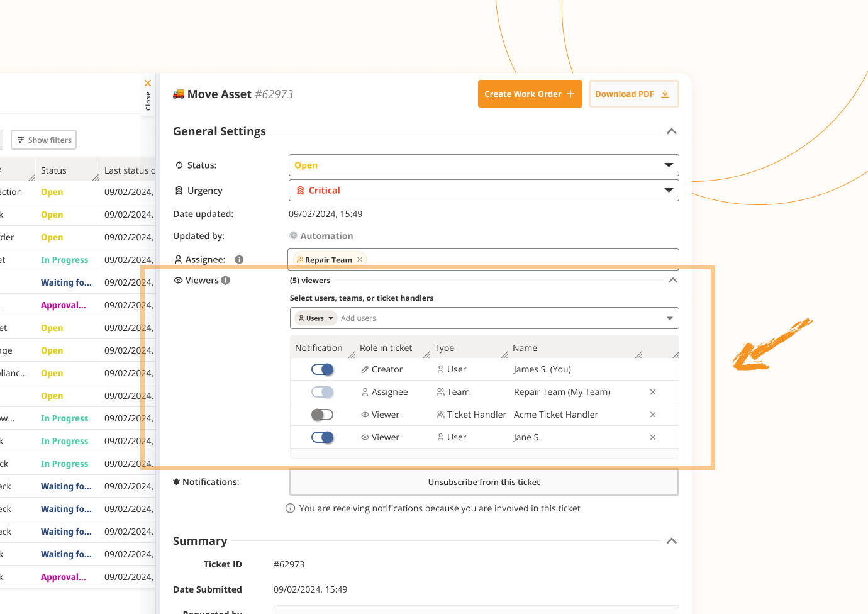Open the Status dropdown showing Open
The image size is (868, 614).
(x=483, y=165)
